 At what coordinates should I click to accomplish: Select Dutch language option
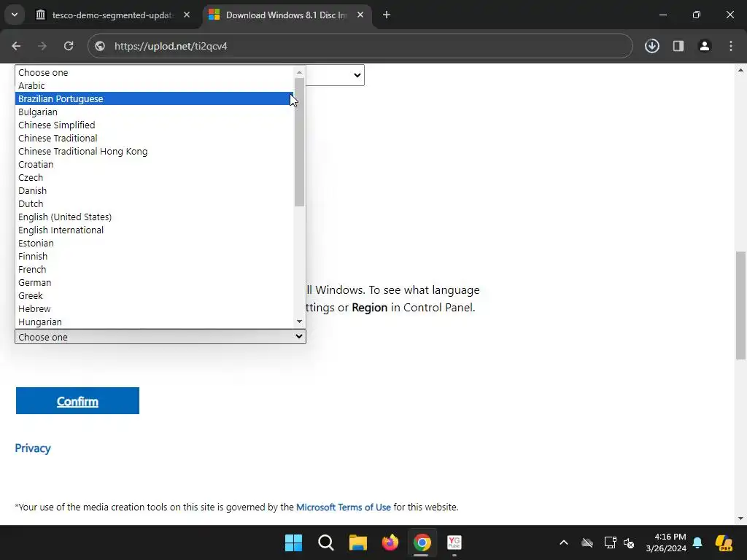(x=155, y=204)
